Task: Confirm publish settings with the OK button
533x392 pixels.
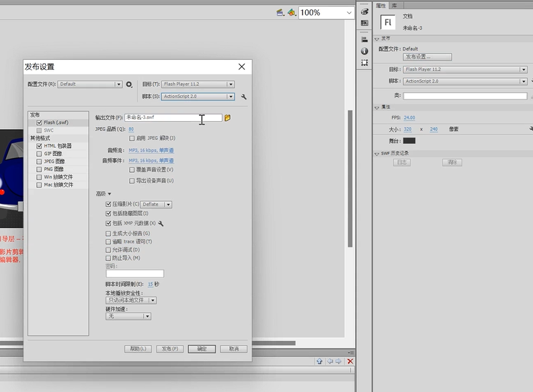Action: [x=202, y=349]
